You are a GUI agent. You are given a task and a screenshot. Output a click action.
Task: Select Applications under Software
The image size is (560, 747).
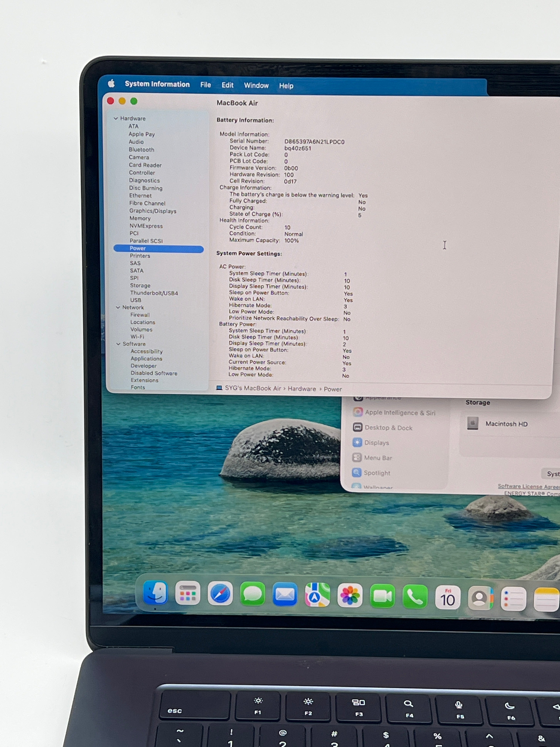[146, 359]
